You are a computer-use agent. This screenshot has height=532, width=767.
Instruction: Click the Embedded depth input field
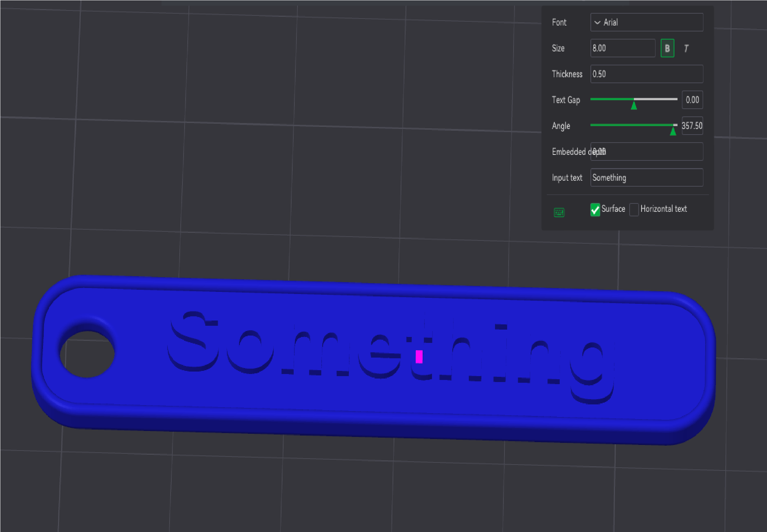click(647, 152)
